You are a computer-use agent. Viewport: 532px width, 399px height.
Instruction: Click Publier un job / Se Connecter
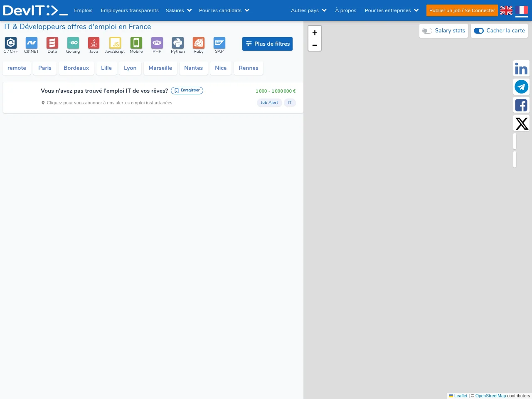click(462, 10)
